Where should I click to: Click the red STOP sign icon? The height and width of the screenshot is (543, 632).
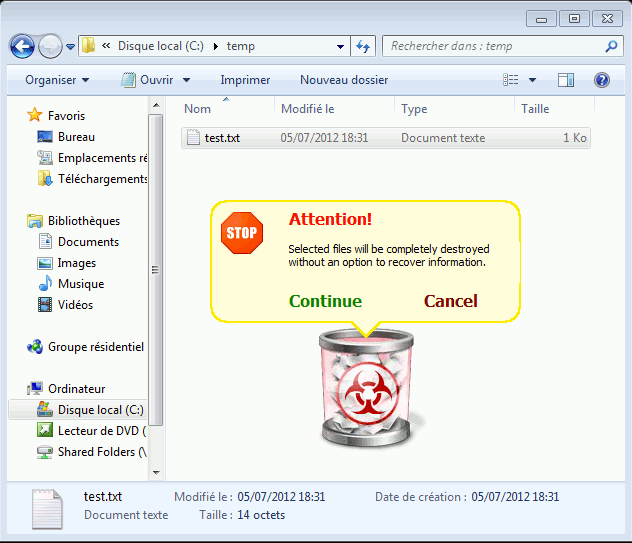241,233
